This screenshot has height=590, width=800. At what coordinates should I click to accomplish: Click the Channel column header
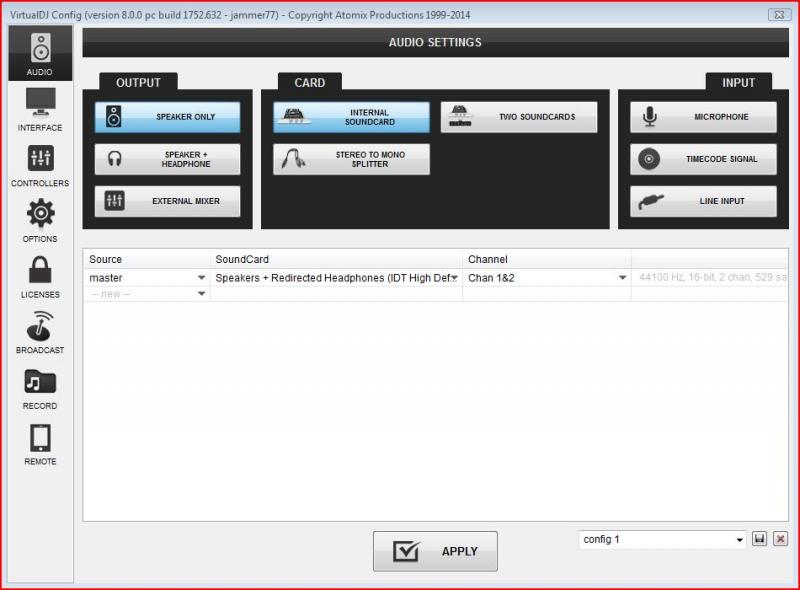[x=547, y=259]
